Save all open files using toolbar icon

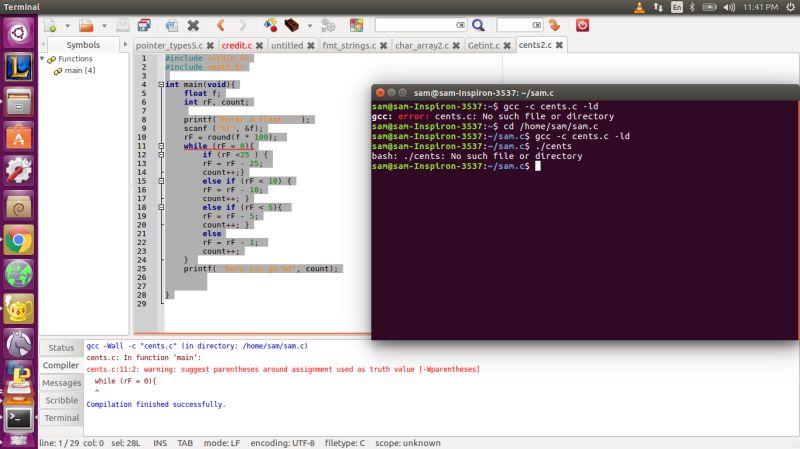coord(144,25)
